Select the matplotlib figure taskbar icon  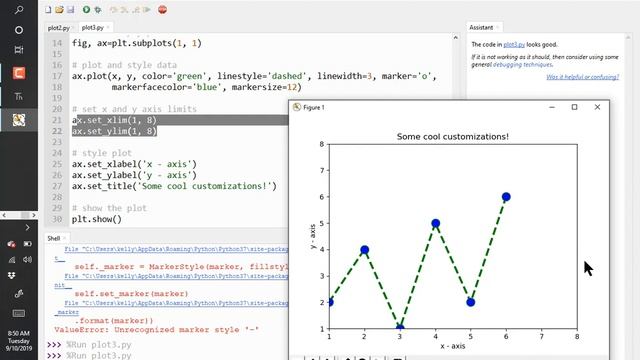tap(19, 120)
